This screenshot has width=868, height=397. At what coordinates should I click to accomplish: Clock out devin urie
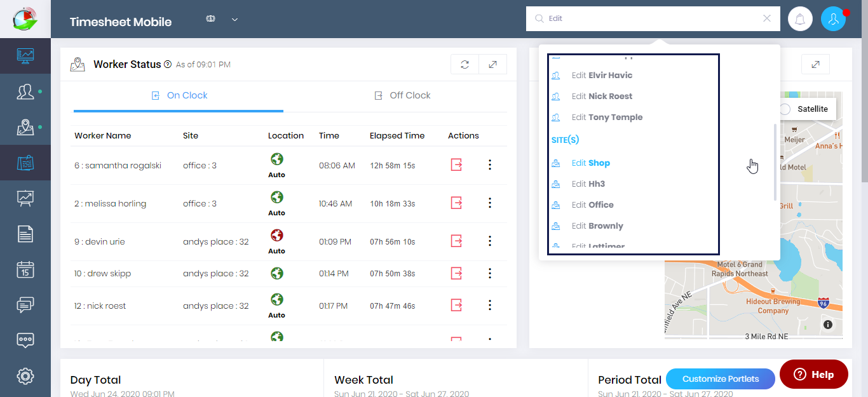456,241
